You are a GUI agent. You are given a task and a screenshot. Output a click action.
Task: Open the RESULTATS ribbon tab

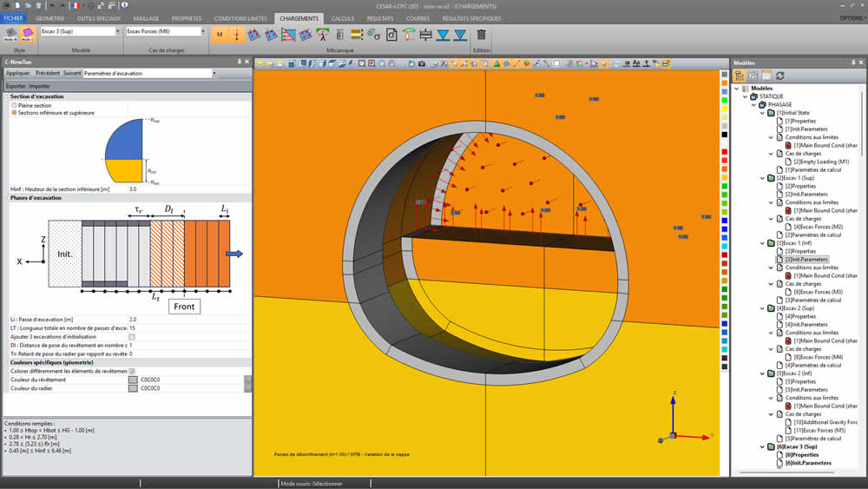(379, 18)
